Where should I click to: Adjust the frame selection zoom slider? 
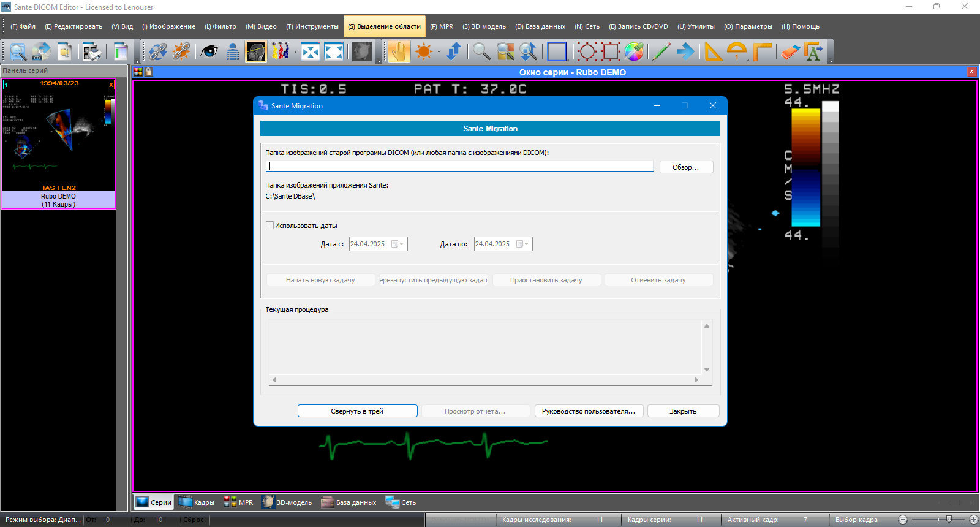[949, 520]
